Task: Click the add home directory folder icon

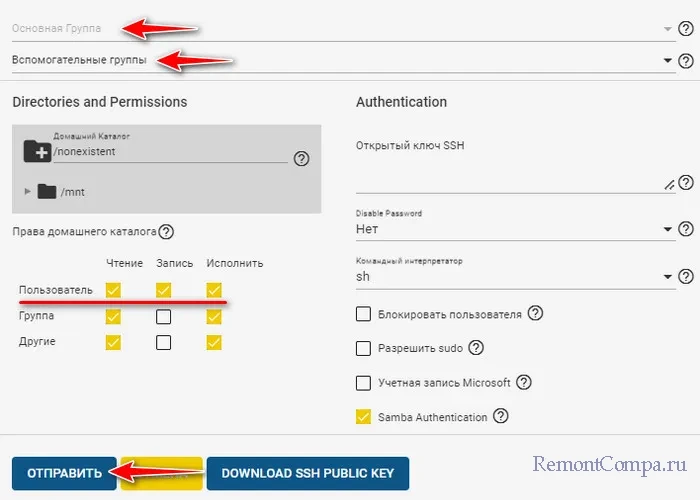Action: (37, 151)
